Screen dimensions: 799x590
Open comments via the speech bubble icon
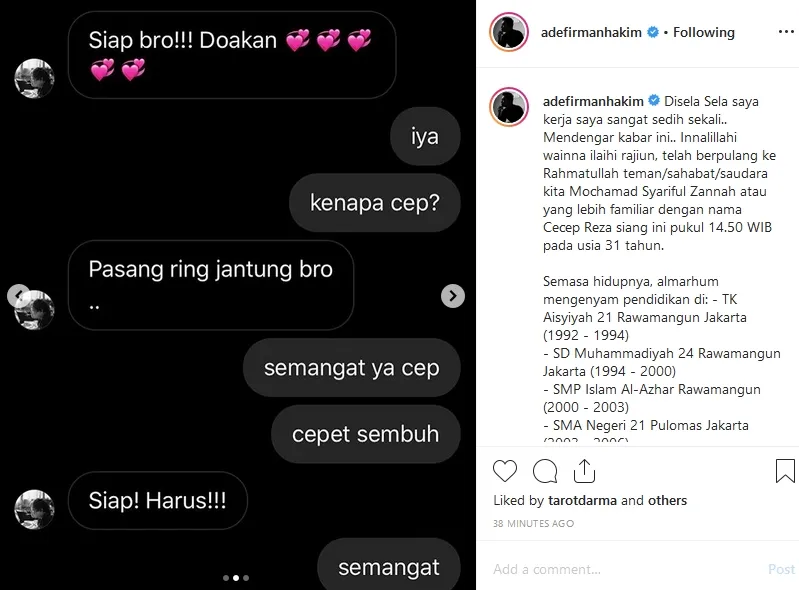point(545,471)
